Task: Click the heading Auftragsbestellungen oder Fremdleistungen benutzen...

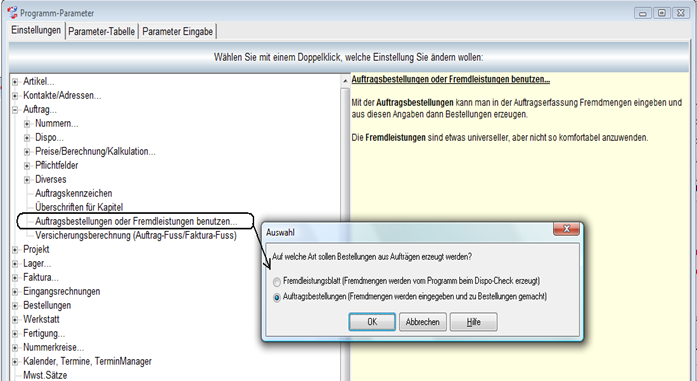Action: [x=450, y=80]
